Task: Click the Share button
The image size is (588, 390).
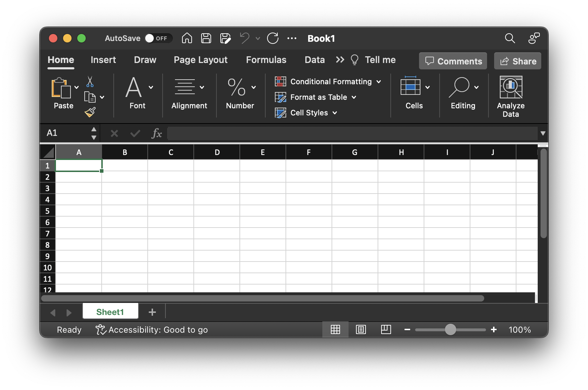Action: point(517,61)
